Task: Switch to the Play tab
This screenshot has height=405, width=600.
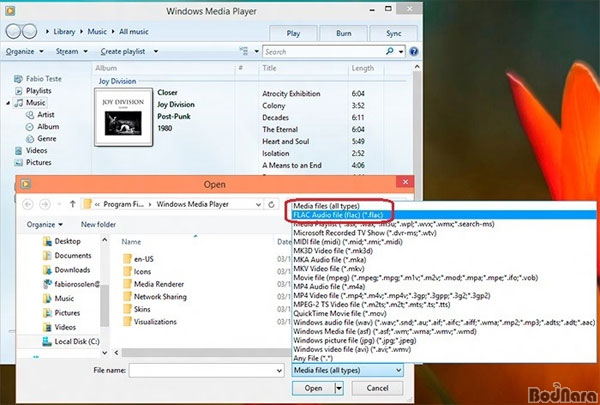Action: (293, 33)
